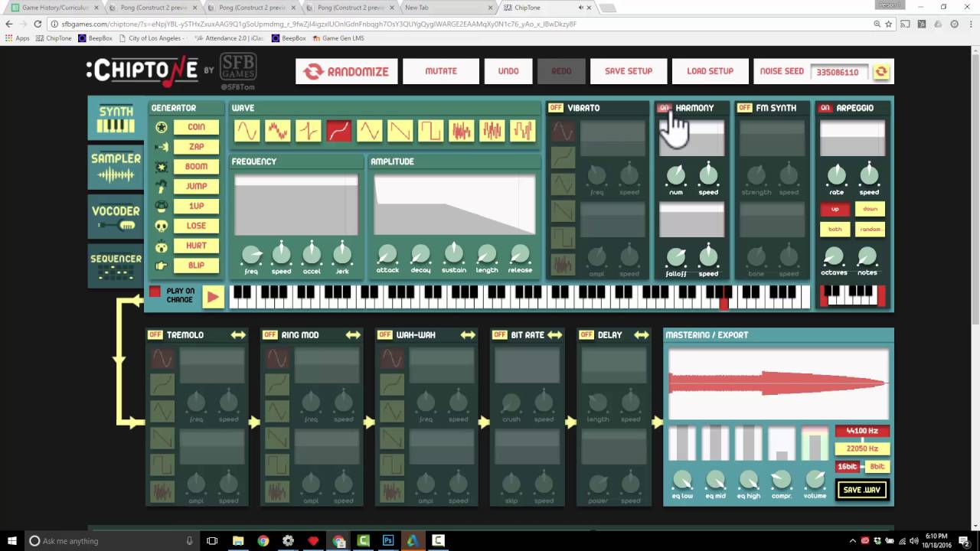Click the skull icon beside LOSE
Screen dimensions: 980x551
pyautogui.click(x=162, y=226)
